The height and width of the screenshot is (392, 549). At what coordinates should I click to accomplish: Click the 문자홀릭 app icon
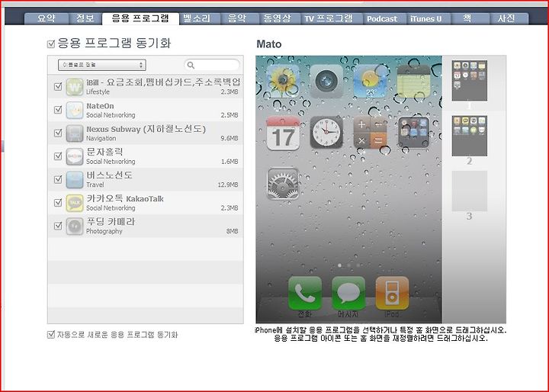[75, 156]
